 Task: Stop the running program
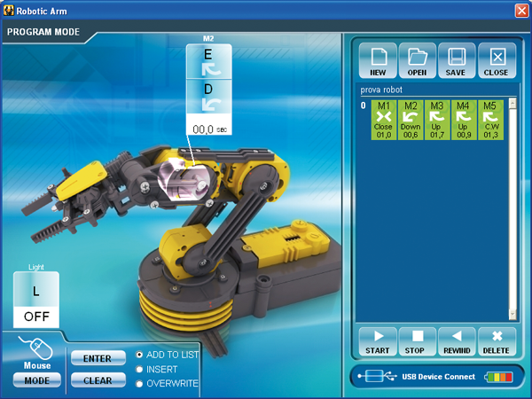point(417,341)
